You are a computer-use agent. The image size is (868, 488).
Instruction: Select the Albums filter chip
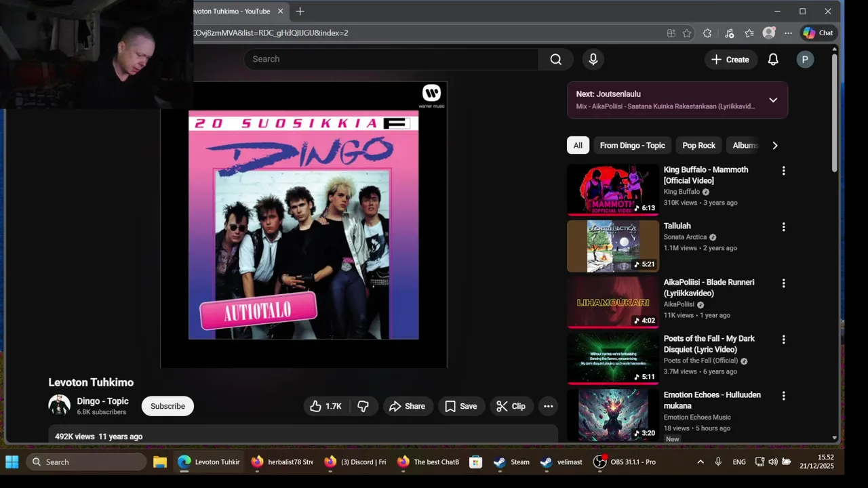[745, 145]
